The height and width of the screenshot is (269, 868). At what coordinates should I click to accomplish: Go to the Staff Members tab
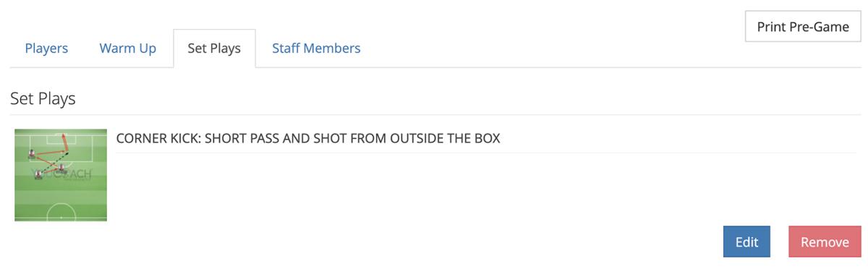(316, 48)
